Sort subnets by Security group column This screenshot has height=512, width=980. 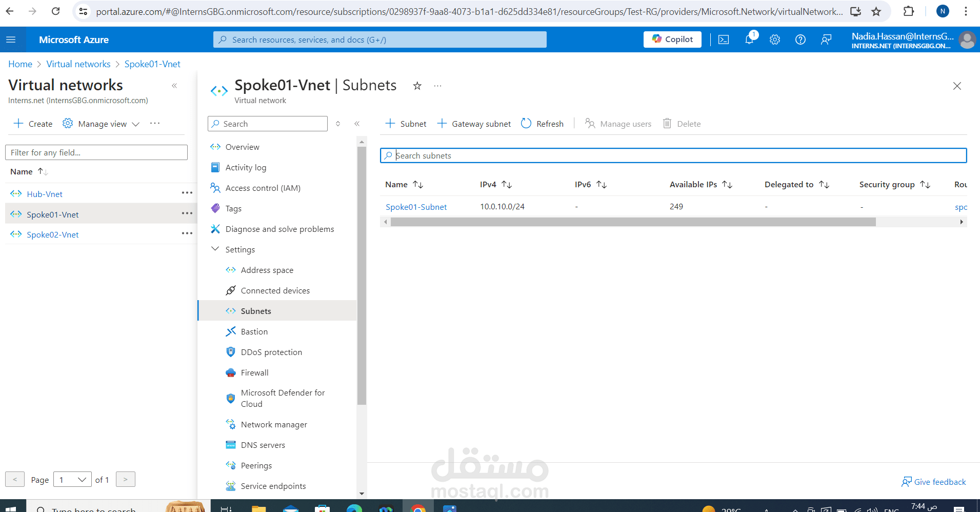click(895, 184)
